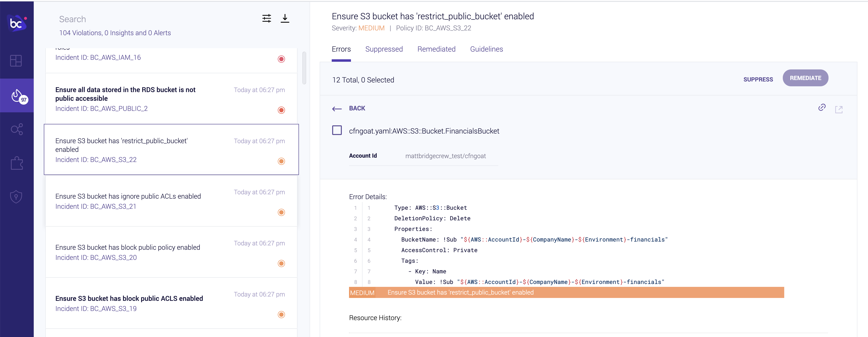This screenshot has height=337, width=868.
Task: Switch to the Errors tab
Action: point(341,49)
